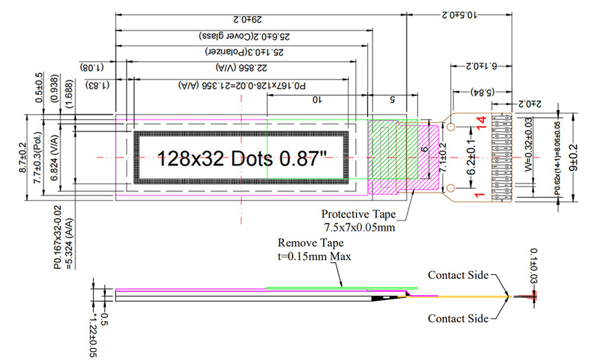The image size is (593, 364).
Task: Select the '9±0.2' FPC height dimension
Action: (573, 158)
